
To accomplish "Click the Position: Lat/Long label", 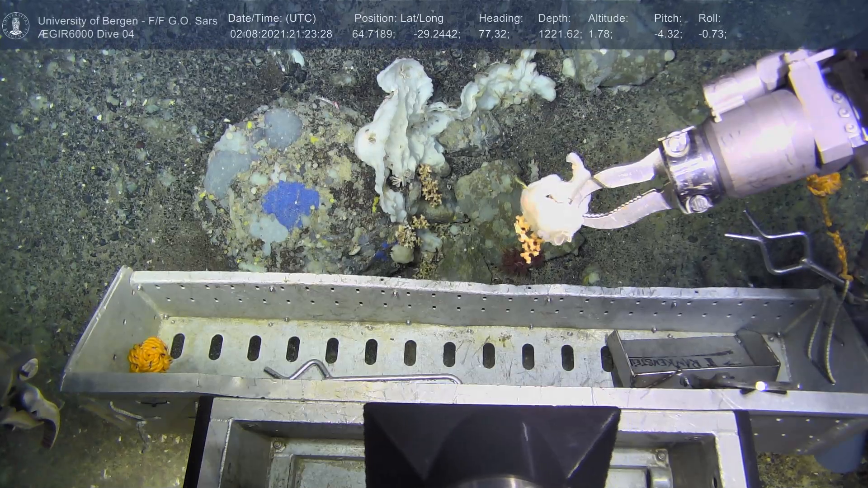I will pyautogui.click(x=399, y=19).
